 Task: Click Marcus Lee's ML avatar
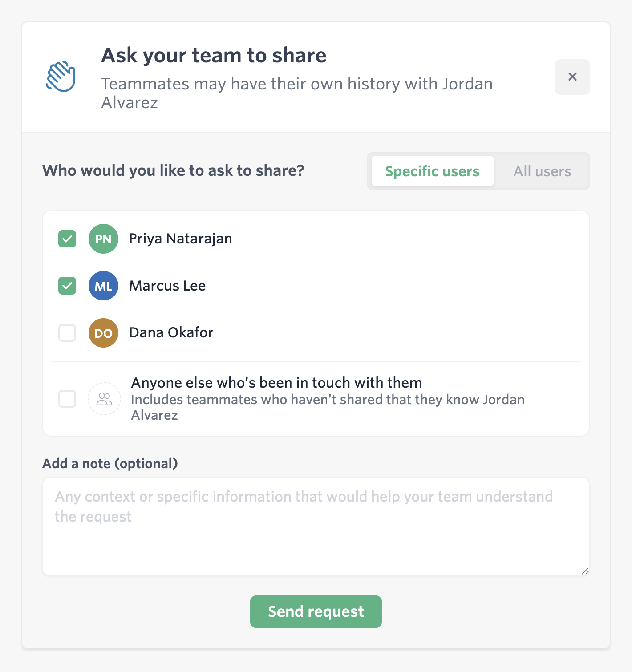[x=103, y=286]
